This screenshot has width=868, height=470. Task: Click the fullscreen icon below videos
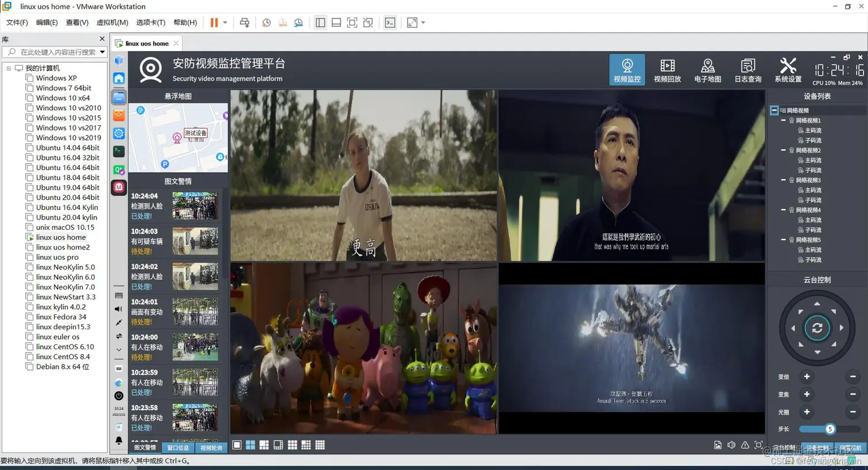tap(758, 445)
